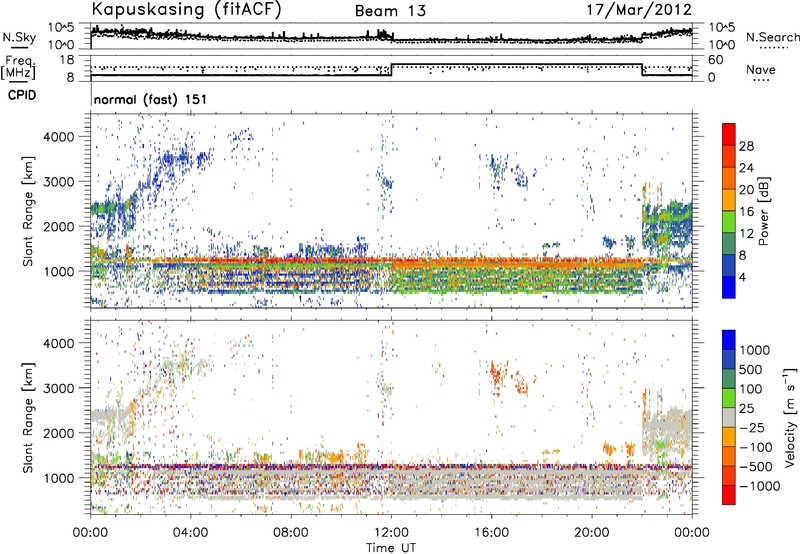Click the "Nave" legend label

[x=761, y=70]
